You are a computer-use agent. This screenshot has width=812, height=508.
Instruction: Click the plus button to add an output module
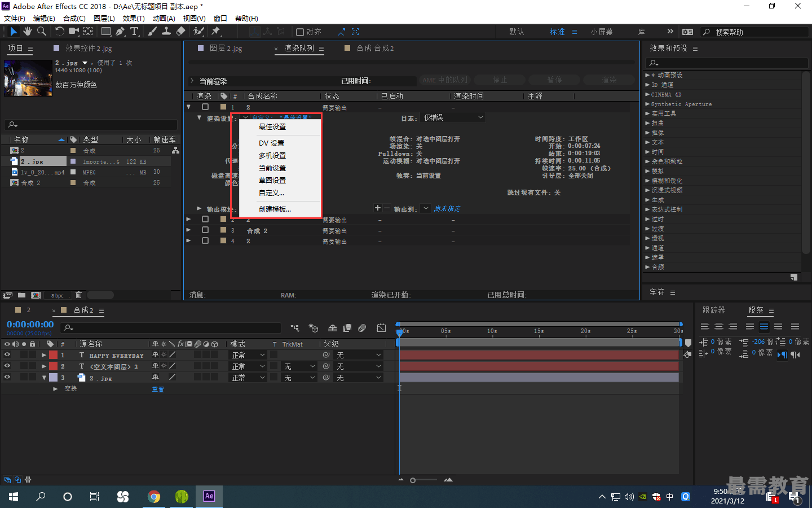coord(378,208)
